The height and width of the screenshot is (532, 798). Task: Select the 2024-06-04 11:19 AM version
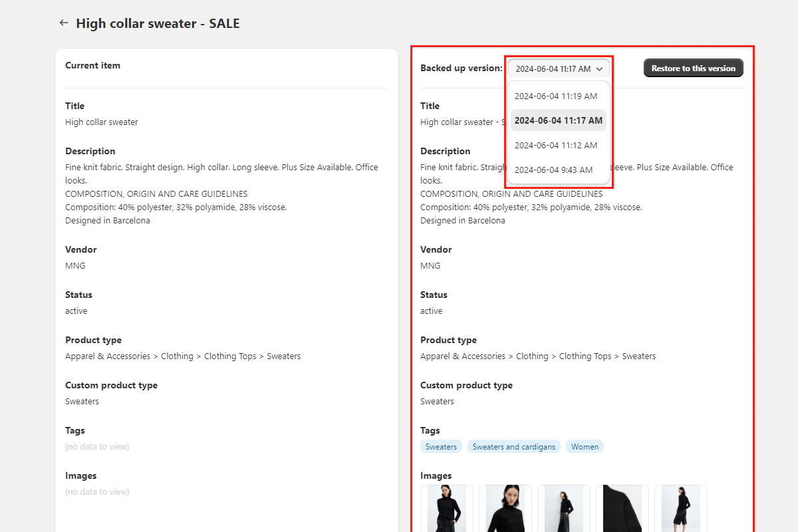pyautogui.click(x=557, y=96)
